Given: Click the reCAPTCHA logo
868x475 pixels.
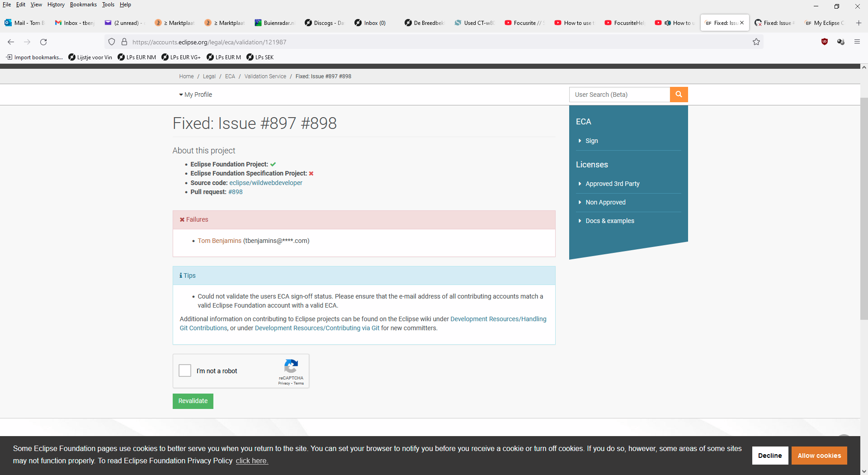Looking at the screenshot, I should click(x=291, y=366).
